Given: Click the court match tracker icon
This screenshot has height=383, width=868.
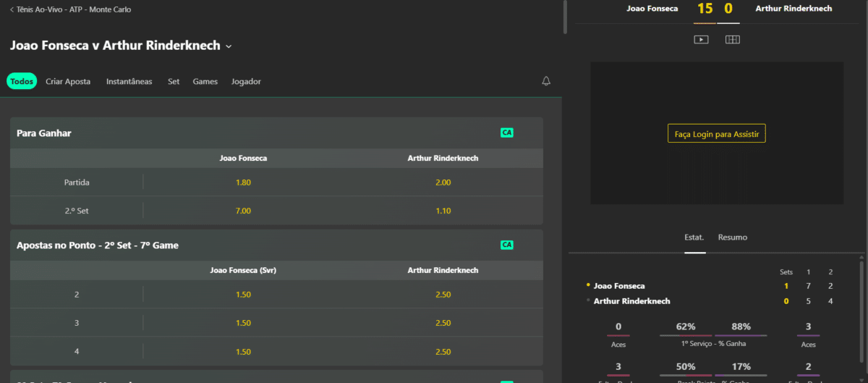Looking at the screenshot, I should (733, 40).
